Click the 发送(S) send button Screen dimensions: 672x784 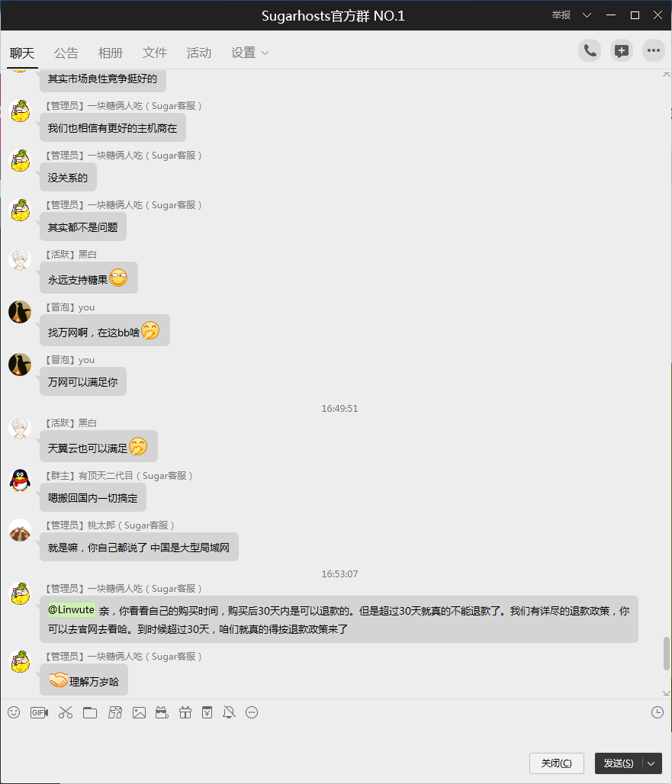[619, 763]
